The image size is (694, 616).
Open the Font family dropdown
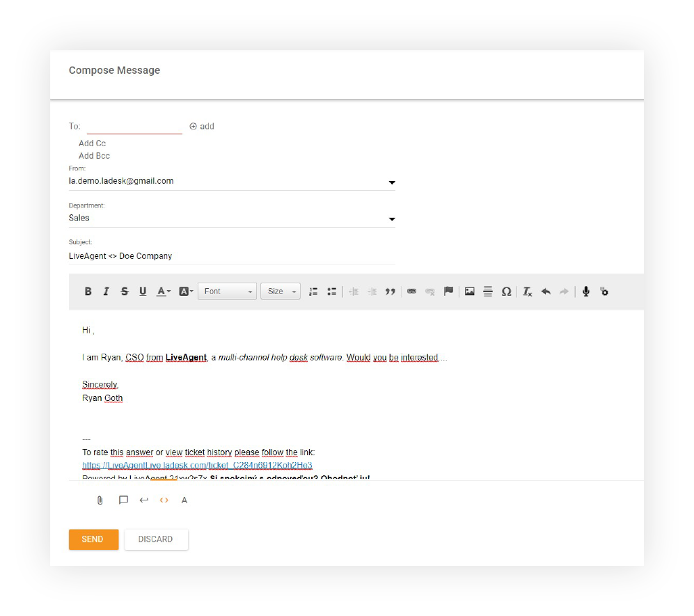point(227,291)
